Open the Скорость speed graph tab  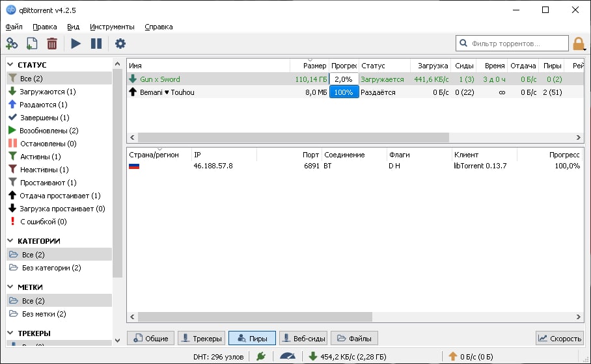click(560, 338)
